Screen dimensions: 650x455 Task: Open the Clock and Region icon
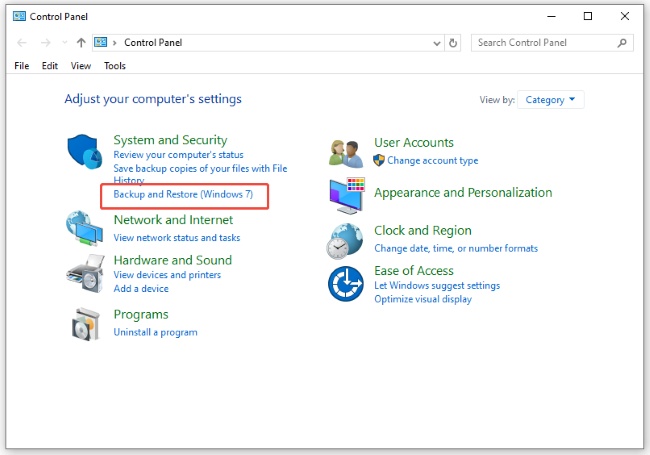[x=345, y=241]
